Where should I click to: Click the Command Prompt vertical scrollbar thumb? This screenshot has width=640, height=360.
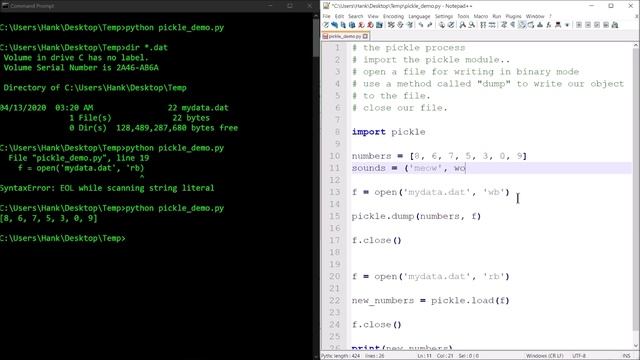tap(316, 37)
